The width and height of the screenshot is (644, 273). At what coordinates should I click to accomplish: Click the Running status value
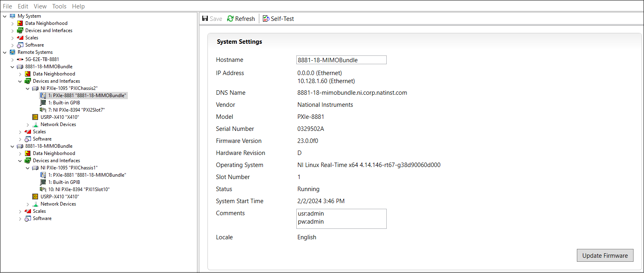[308, 189]
